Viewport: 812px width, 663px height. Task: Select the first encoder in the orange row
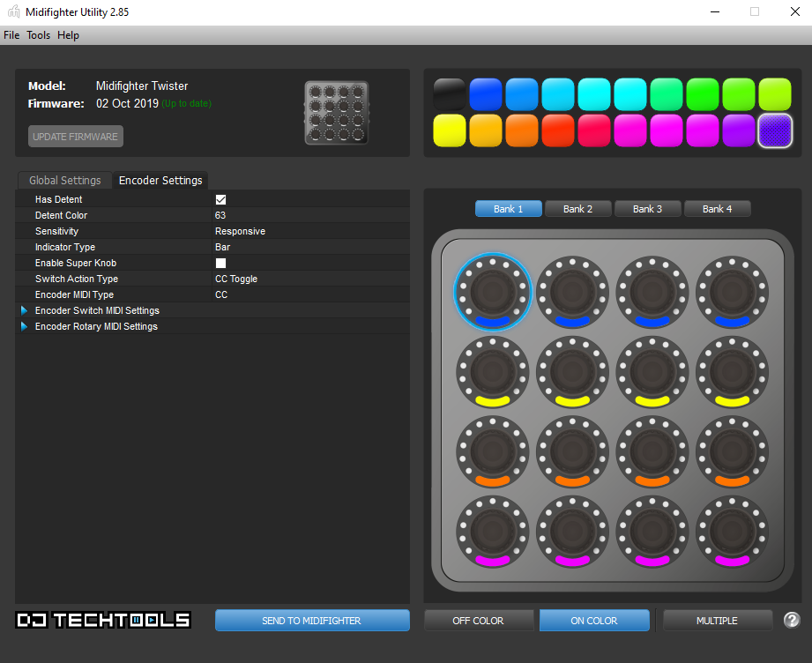pyautogui.click(x=493, y=451)
